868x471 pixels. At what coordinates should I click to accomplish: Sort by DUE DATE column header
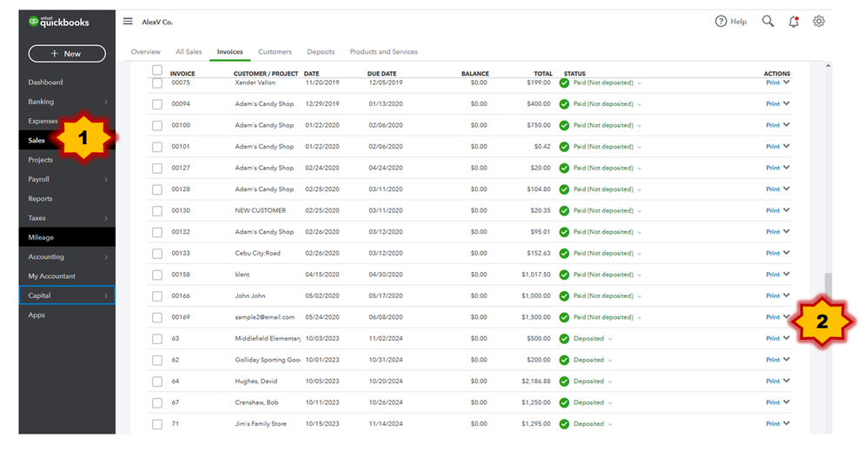coord(381,73)
